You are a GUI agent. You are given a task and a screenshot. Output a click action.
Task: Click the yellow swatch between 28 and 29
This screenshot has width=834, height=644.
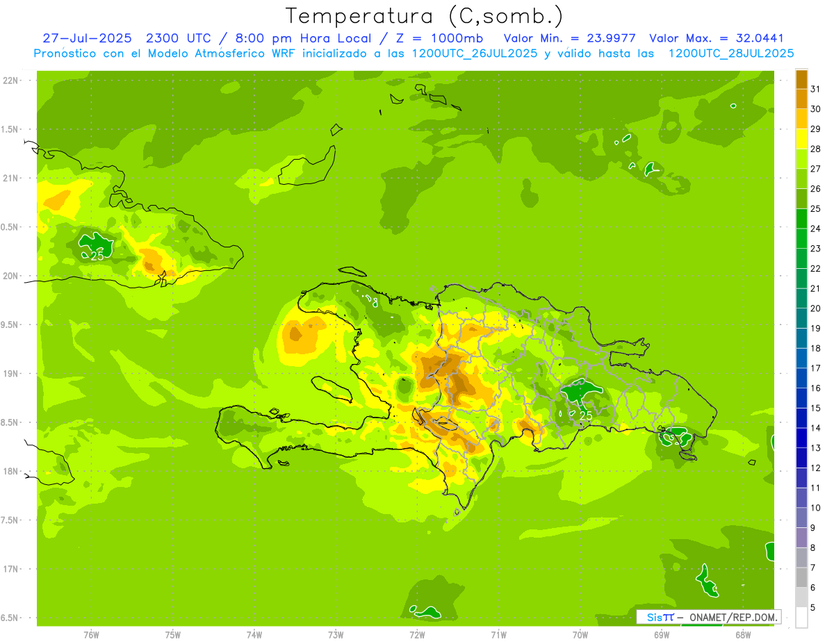[x=801, y=139]
